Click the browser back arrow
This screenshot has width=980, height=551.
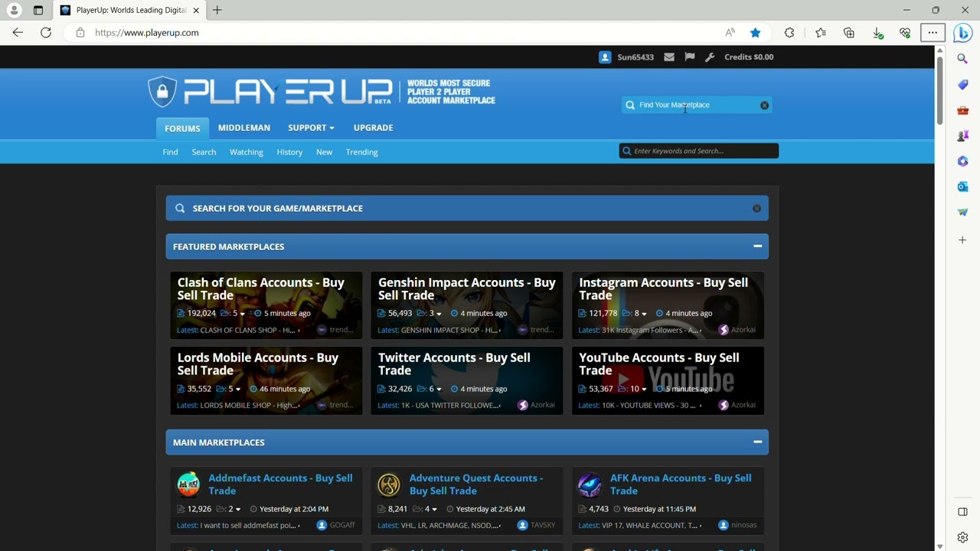[18, 33]
